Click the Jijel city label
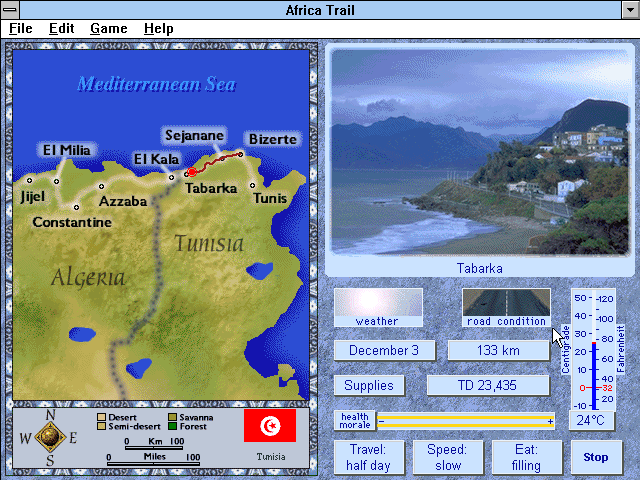The height and width of the screenshot is (480, 640). tap(33, 197)
